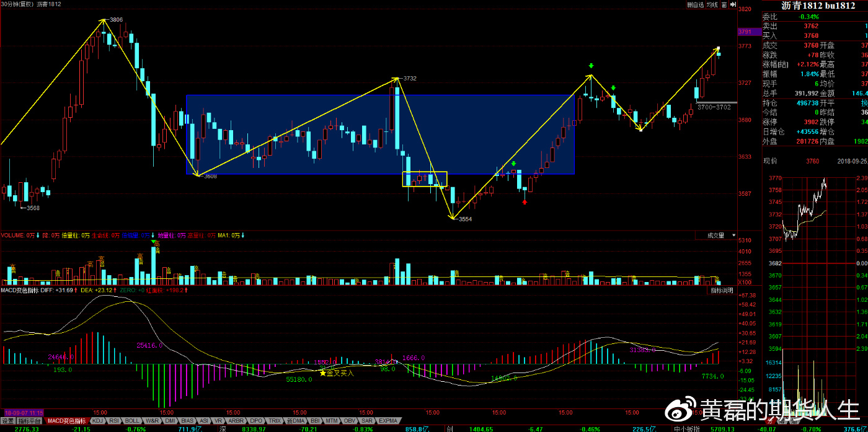The image size is (868, 432).
Task: Switch to the SAR indicator tab
Action: click(368, 420)
